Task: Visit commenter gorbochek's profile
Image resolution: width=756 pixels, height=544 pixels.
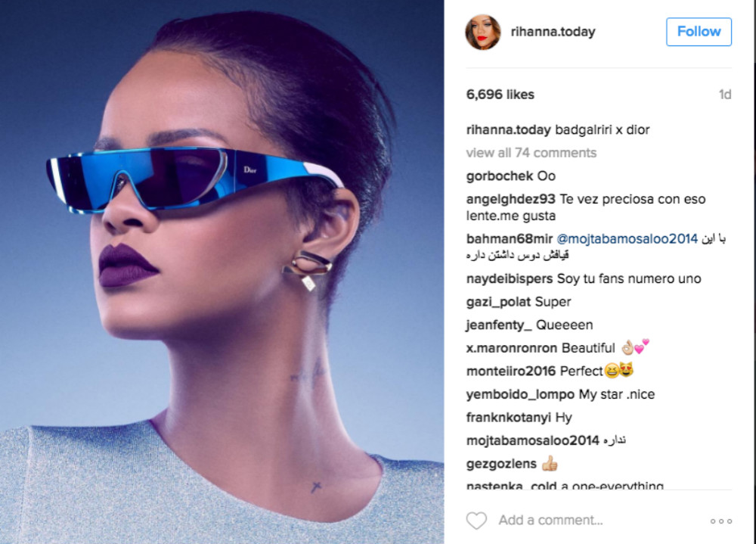Action: click(500, 176)
